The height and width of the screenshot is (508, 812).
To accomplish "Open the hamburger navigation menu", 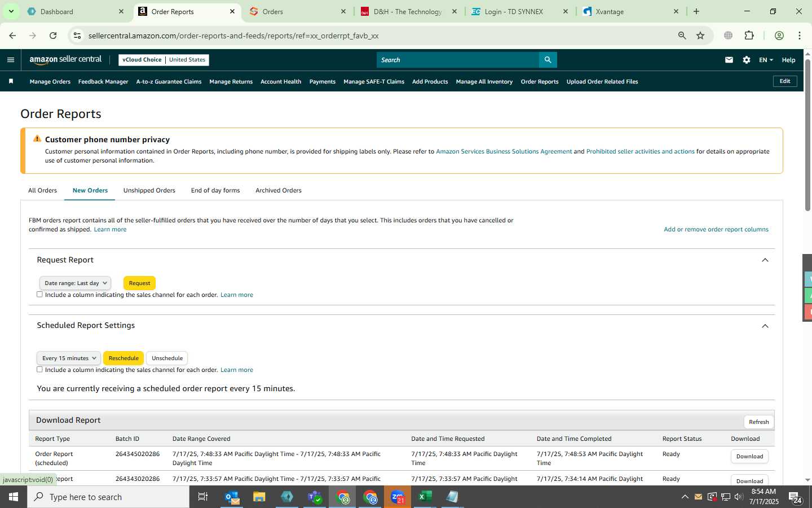I will tap(11, 60).
